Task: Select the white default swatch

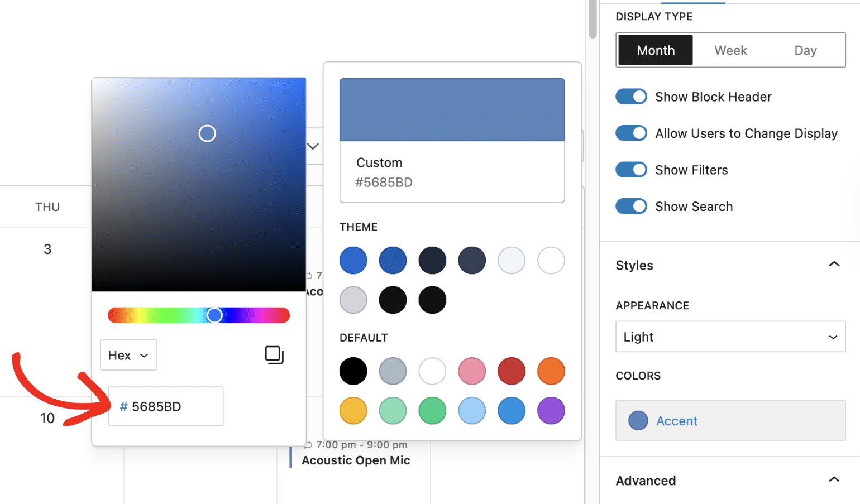Action: point(432,371)
